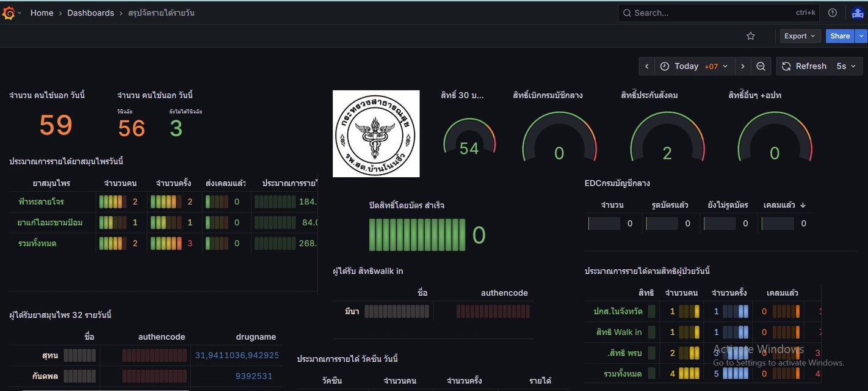Click the สิทธิ์ 30 บ... gauge showing 54
Image resolution: width=868 pixels, height=391 pixels.
[469, 137]
